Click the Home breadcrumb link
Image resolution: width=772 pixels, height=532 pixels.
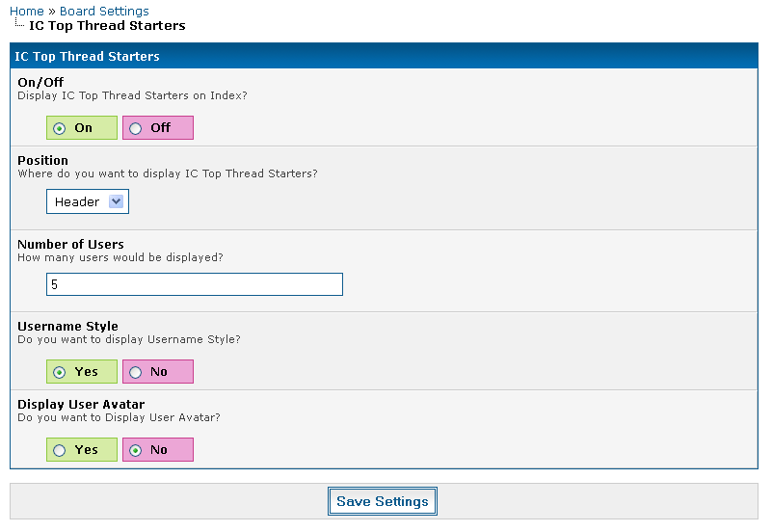[27, 12]
